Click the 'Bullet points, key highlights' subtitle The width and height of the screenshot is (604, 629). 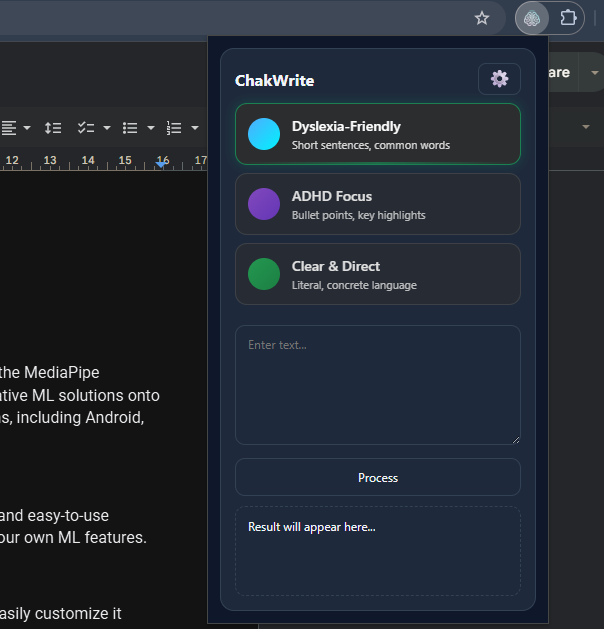(x=359, y=215)
